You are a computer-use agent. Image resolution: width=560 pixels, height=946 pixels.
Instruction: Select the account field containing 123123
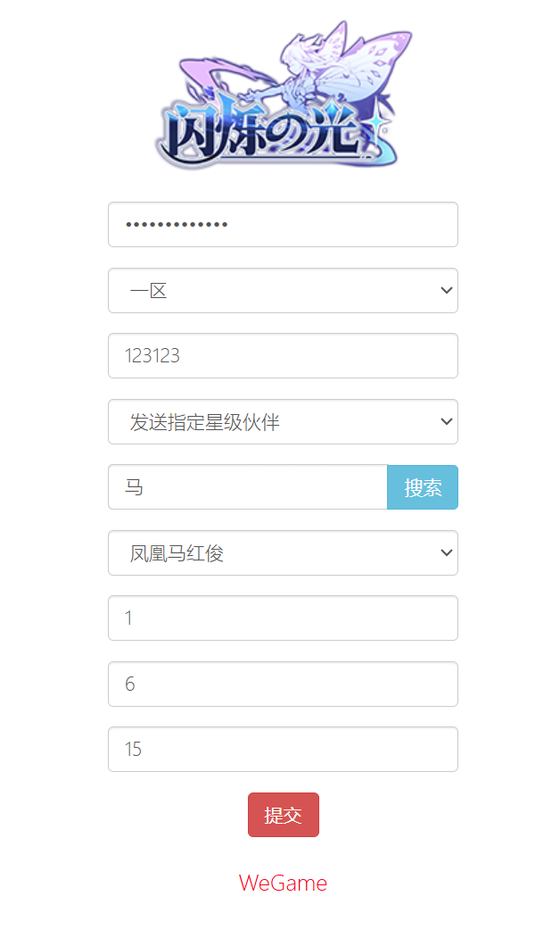click(283, 355)
